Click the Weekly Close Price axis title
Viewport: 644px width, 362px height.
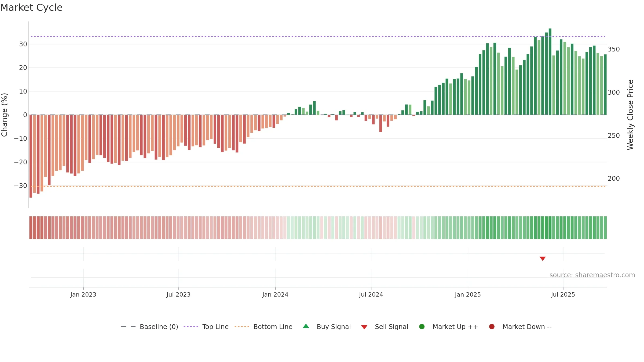coord(630,115)
